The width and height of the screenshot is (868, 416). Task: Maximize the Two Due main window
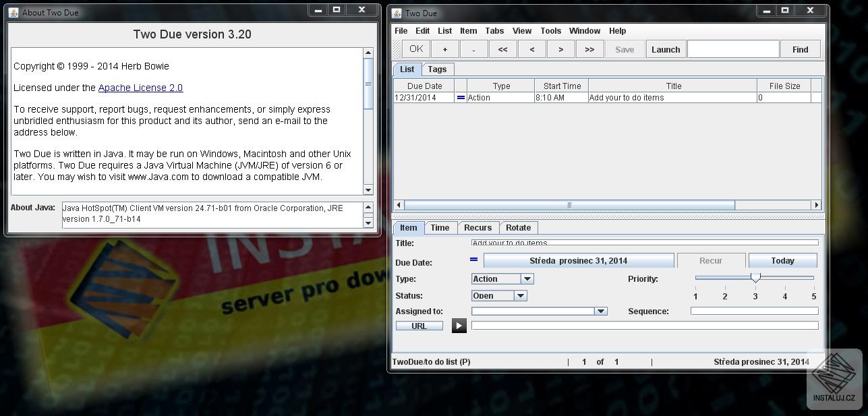coord(785,11)
